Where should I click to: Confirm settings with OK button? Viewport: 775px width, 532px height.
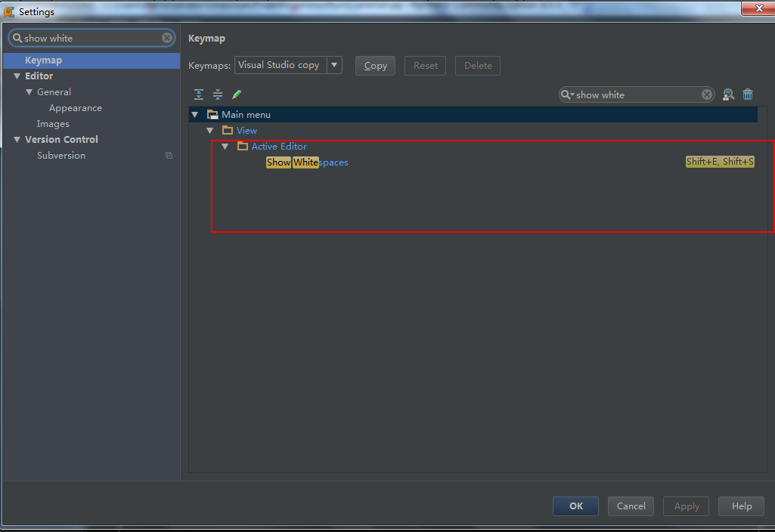coord(575,506)
